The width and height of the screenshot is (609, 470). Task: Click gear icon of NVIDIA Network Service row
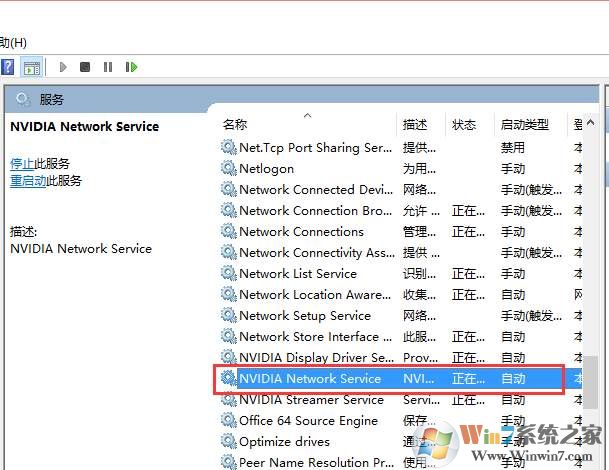click(228, 378)
